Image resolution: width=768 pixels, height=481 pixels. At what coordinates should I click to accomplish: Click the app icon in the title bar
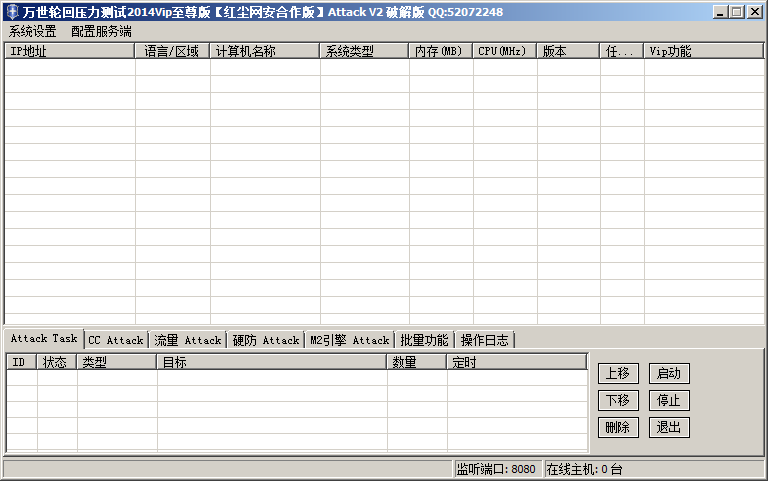pyautogui.click(x=12, y=12)
